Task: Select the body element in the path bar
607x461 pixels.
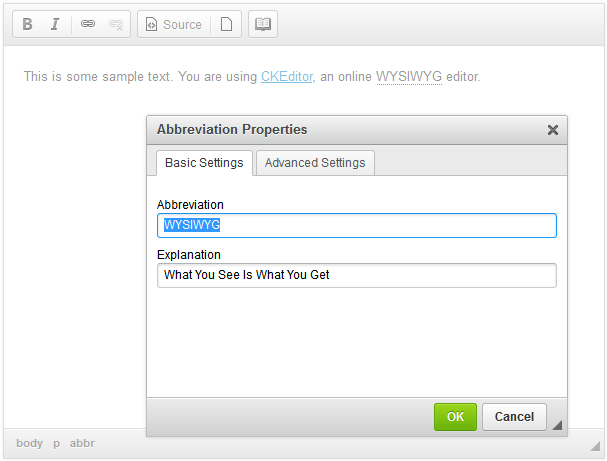Action: click(30, 443)
